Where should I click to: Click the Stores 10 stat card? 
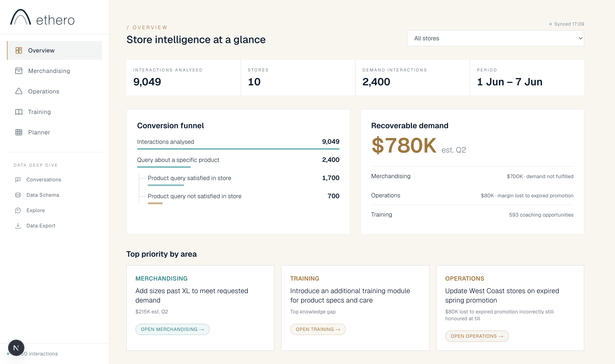point(298,78)
